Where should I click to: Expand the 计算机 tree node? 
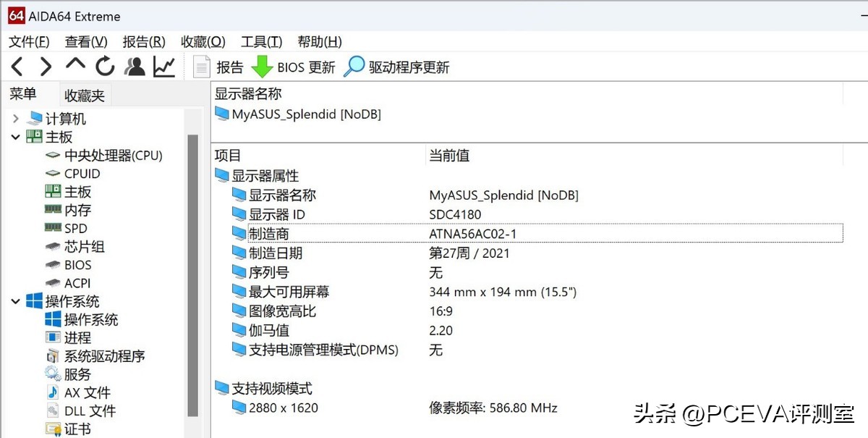15,118
